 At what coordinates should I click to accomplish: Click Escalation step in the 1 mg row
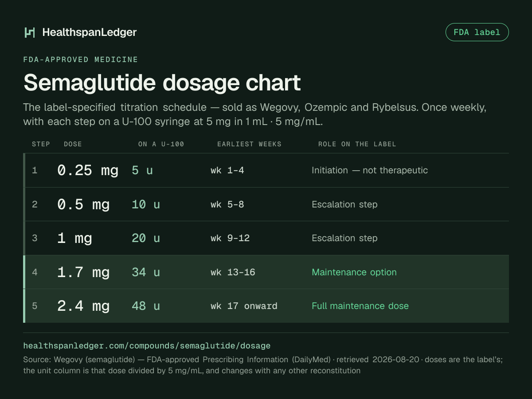pyautogui.click(x=344, y=238)
